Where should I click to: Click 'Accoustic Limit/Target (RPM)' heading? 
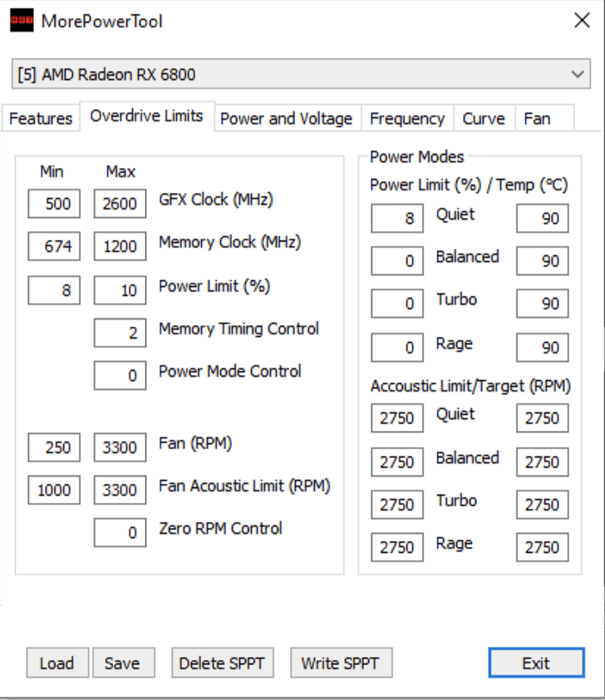coord(470,386)
